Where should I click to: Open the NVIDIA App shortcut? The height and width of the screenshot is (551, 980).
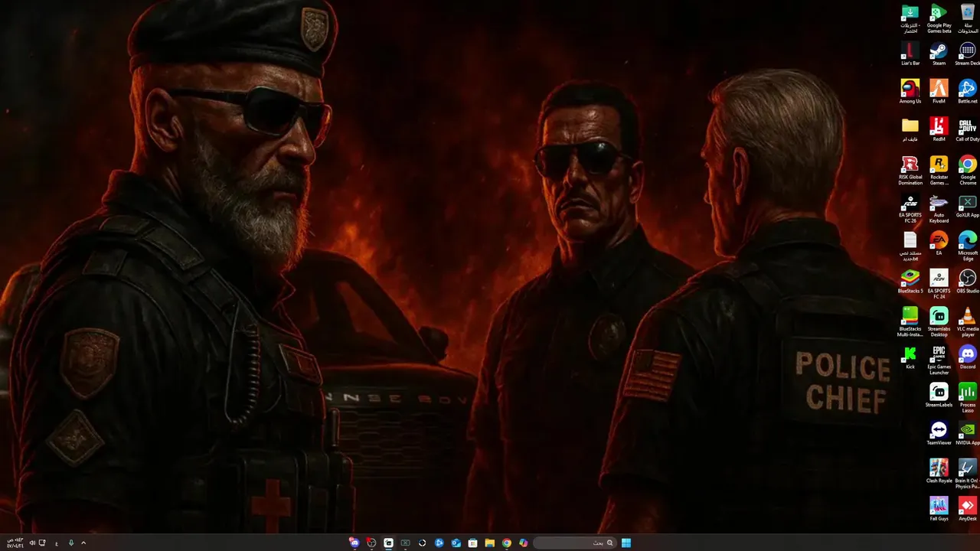pos(968,433)
